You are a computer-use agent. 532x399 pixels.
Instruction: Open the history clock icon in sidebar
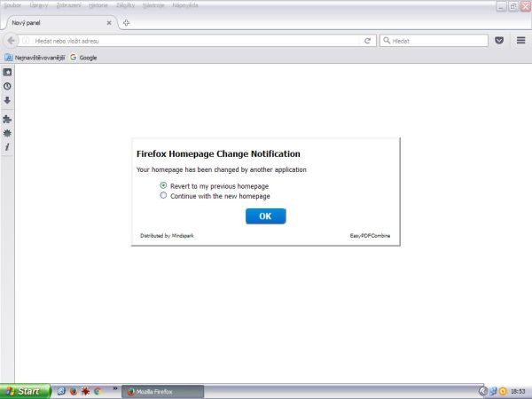pos(7,86)
